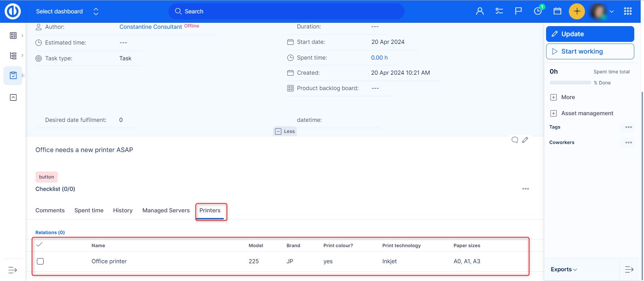644x281 pixels.
Task: Open Constantine Consultant author link
Action: coord(151,27)
